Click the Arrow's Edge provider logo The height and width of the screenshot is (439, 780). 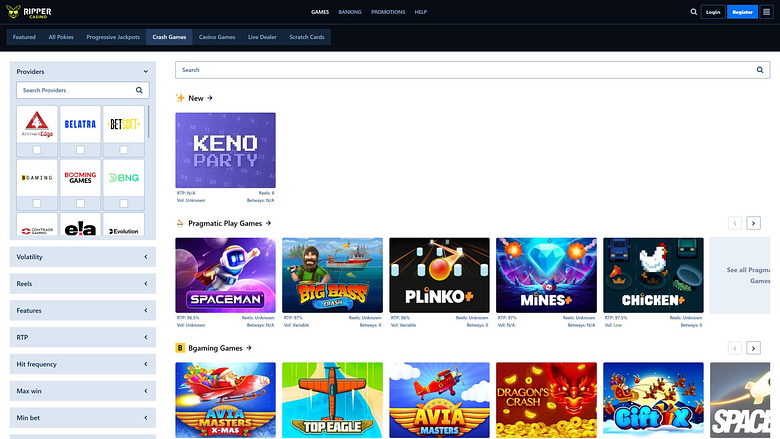pyautogui.click(x=37, y=124)
